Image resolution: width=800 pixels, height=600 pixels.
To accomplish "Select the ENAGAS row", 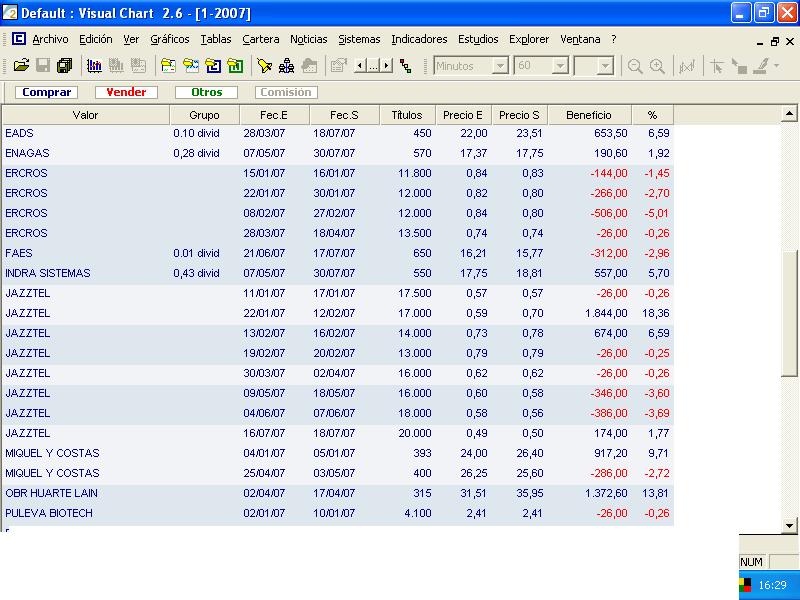I will (338, 153).
